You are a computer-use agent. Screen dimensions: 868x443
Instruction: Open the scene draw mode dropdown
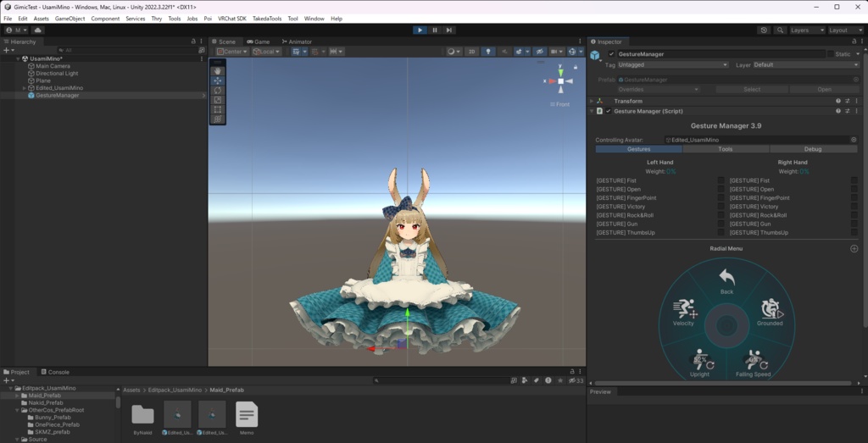(x=454, y=52)
